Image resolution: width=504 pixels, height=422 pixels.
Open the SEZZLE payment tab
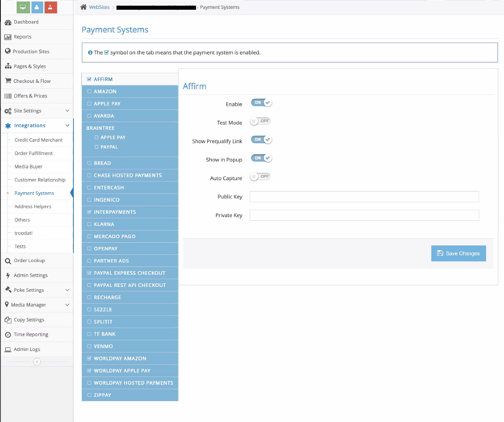coord(130,309)
